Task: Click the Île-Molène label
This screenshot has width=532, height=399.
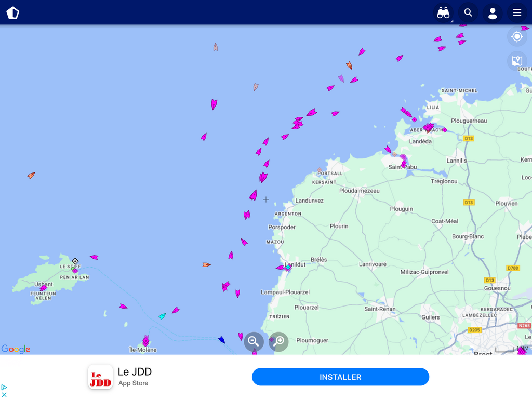Action: 143,350
